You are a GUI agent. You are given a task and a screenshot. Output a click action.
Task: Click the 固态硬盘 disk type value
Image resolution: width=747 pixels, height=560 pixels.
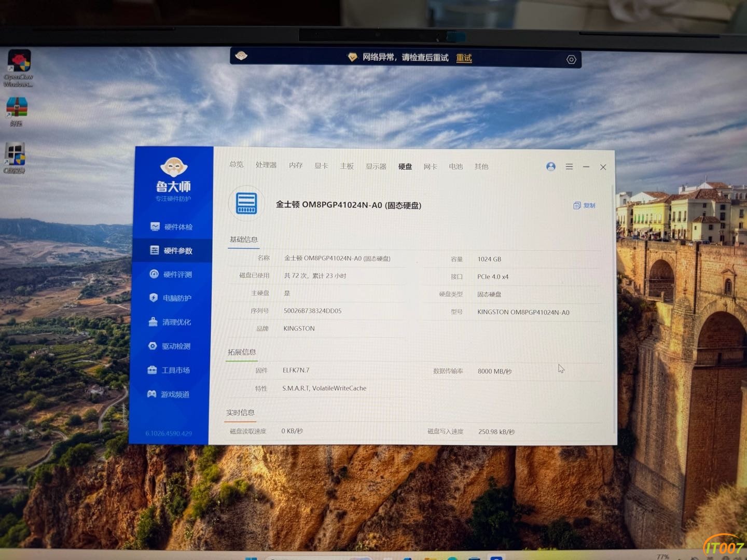489,295
